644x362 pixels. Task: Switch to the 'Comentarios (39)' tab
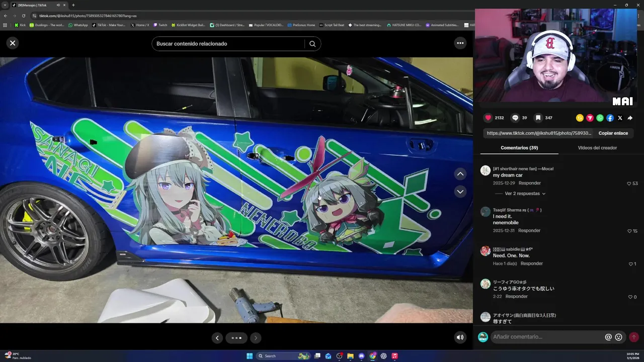[519, 148]
